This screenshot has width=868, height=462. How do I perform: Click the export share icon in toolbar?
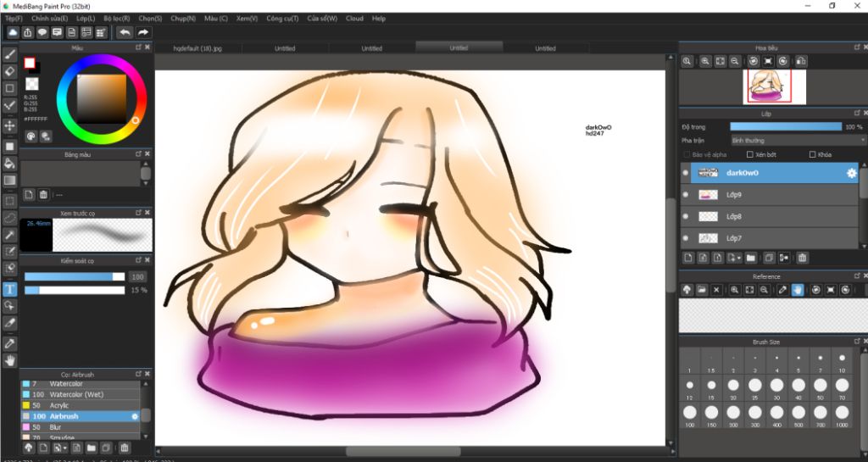coord(28,33)
